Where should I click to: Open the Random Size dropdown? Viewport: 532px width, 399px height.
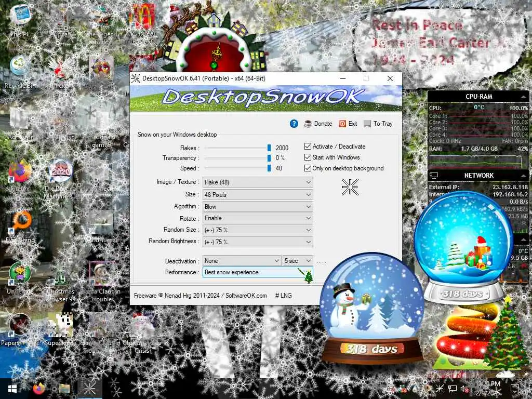coord(258,230)
